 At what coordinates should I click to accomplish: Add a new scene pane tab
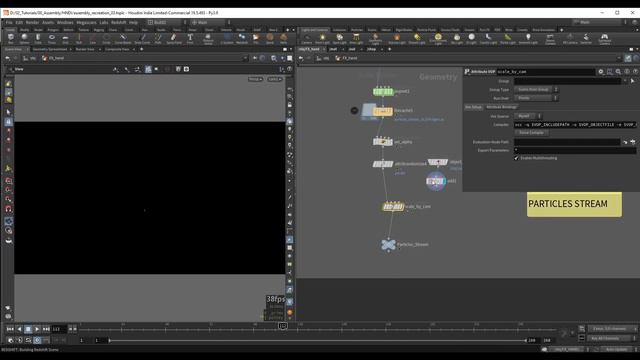[x=142, y=49]
